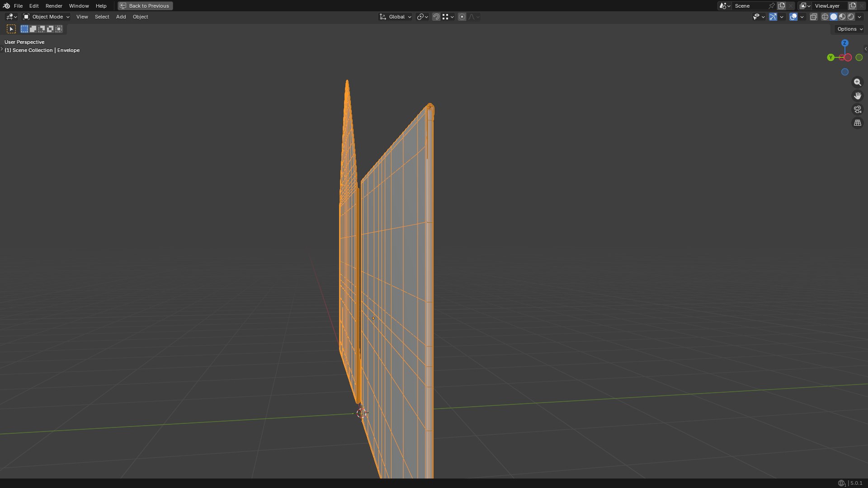The height and width of the screenshot is (488, 868).
Task: Toggle the pin scene icon
Action: [772, 6]
